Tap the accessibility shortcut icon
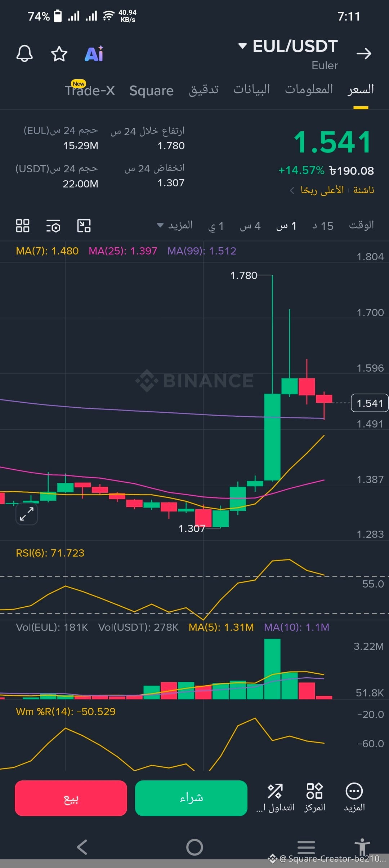Screen dimensions: 389x868 click(x=362, y=847)
